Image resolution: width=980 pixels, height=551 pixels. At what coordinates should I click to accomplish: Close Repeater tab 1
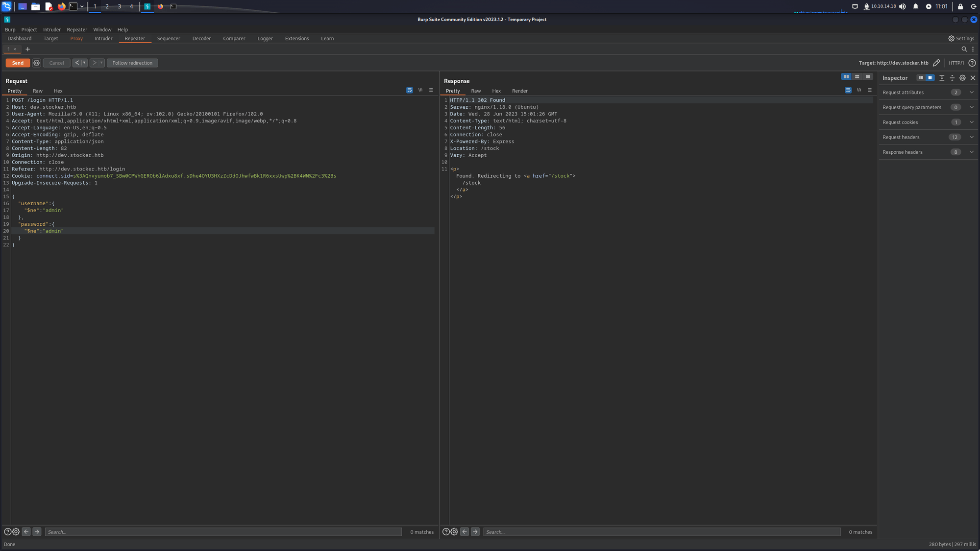(x=15, y=49)
